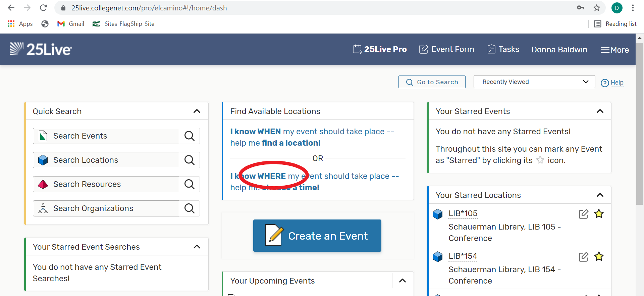This screenshot has width=644, height=296.
Task: Reload the page in browser
Action: (43, 8)
